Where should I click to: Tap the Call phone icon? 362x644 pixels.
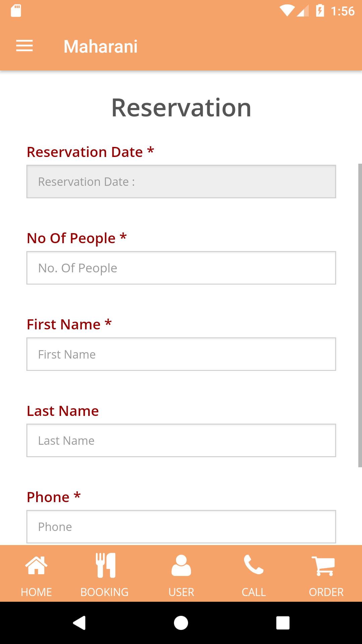point(254,565)
